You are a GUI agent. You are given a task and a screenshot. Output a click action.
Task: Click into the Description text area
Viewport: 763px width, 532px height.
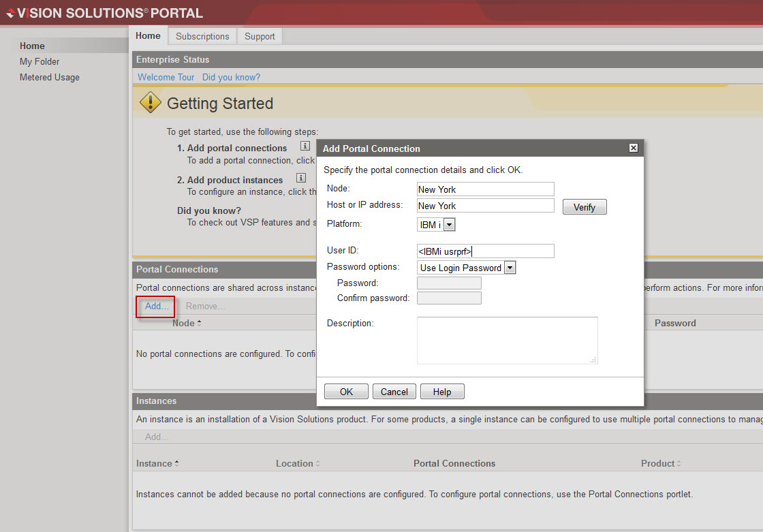(x=507, y=340)
